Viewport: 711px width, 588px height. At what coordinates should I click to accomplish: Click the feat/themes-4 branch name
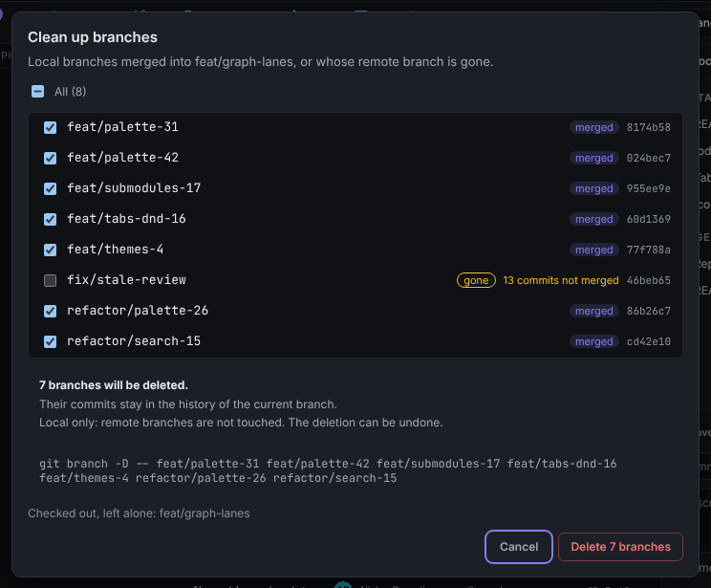point(116,250)
